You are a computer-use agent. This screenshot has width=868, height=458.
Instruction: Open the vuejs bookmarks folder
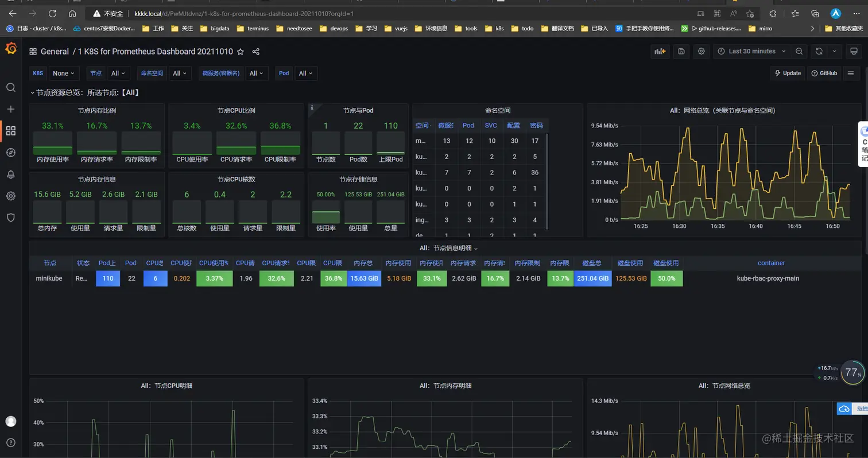[396, 28]
